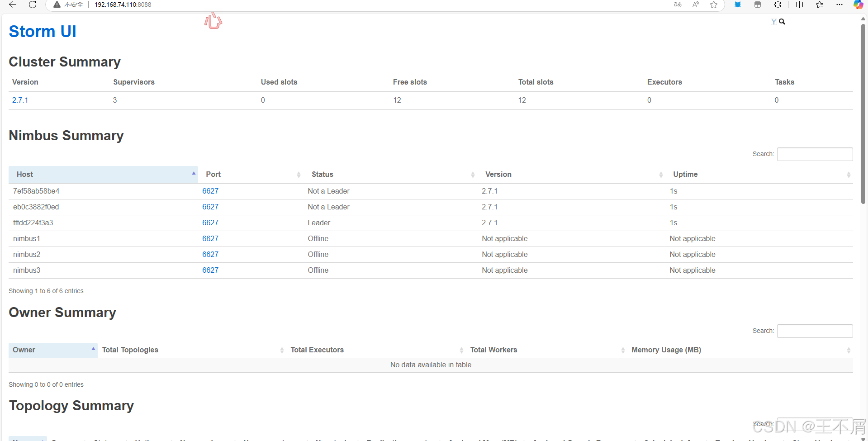Screen dimensions: 868x441
Task: Click the Tasks header in Cluster Summary
Action: pos(784,82)
